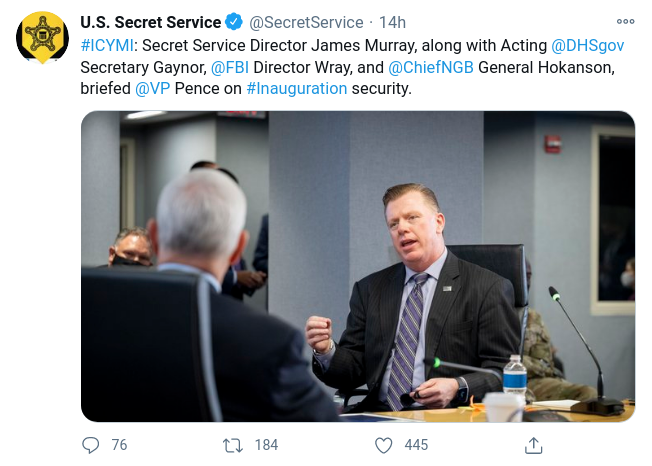Image resolution: width=652 pixels, height=466 pixels.
Task: Visit the @DHSgov mention
Action: (594, 44)
